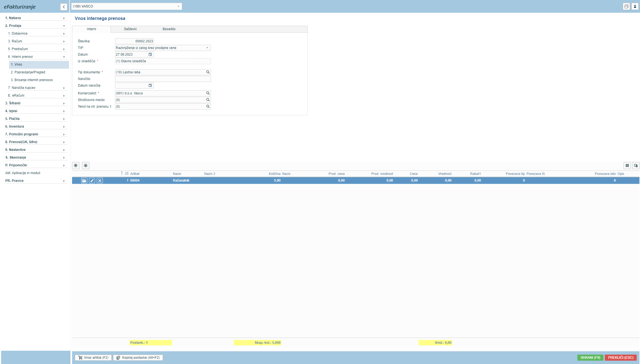Expand S. Skeniranje menu

(x=36, y=158)
